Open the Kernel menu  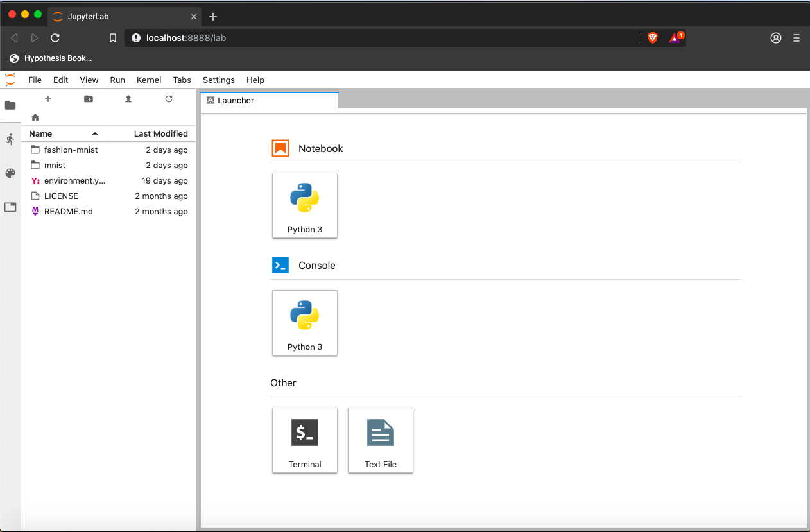click(149, 80)
